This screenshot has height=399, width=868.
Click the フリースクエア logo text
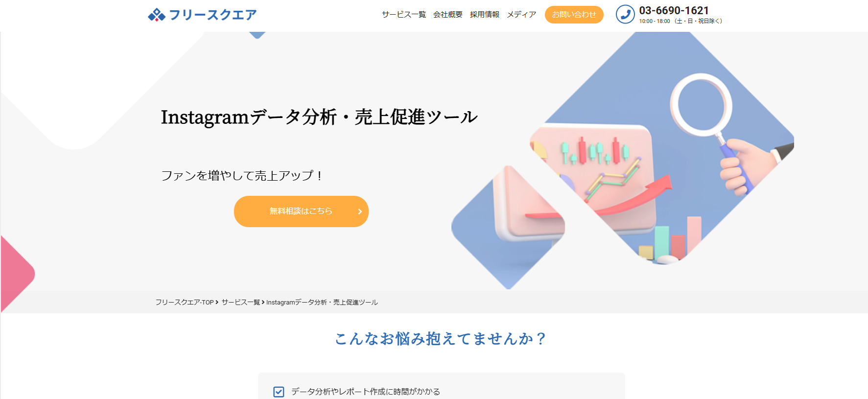click(212, 15)
